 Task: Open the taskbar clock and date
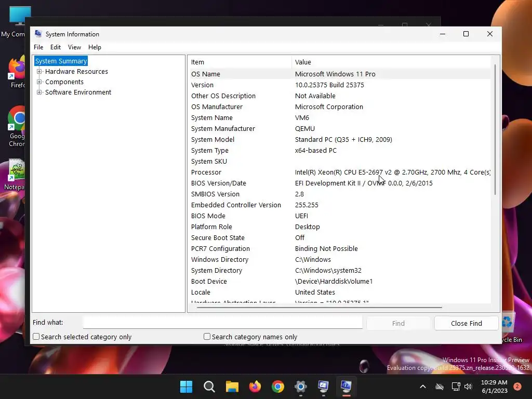point(494,387)
